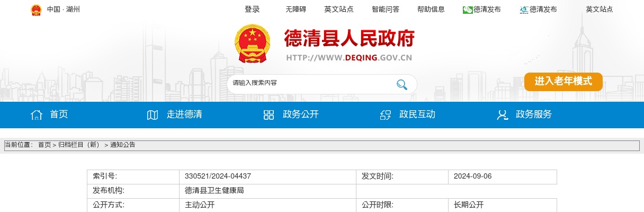Click the small emblem beside 中国·湖州
Viewport: 644px width, 212px height.
(x=35, y=10)
